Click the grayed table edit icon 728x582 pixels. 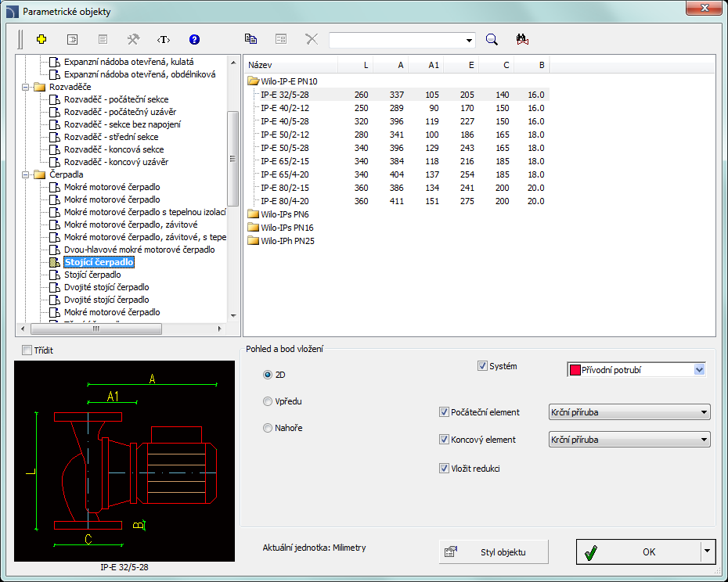point(281,39)
